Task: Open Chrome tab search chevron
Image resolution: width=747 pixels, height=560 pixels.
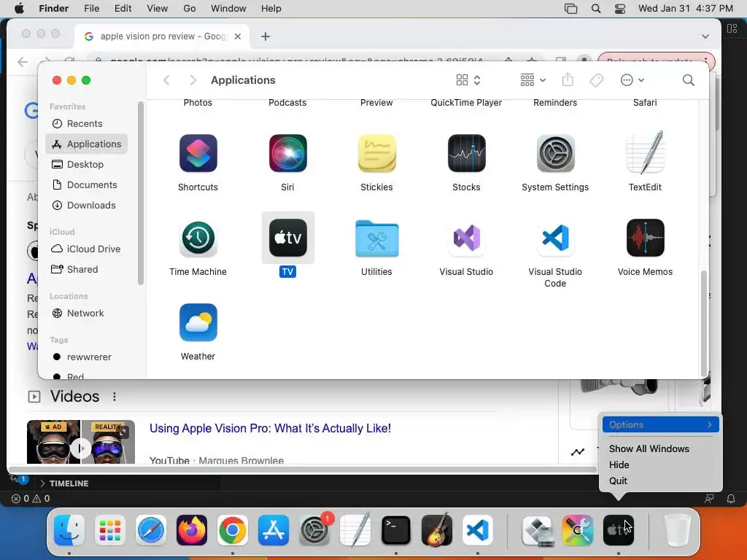Action: coord(705,36)
